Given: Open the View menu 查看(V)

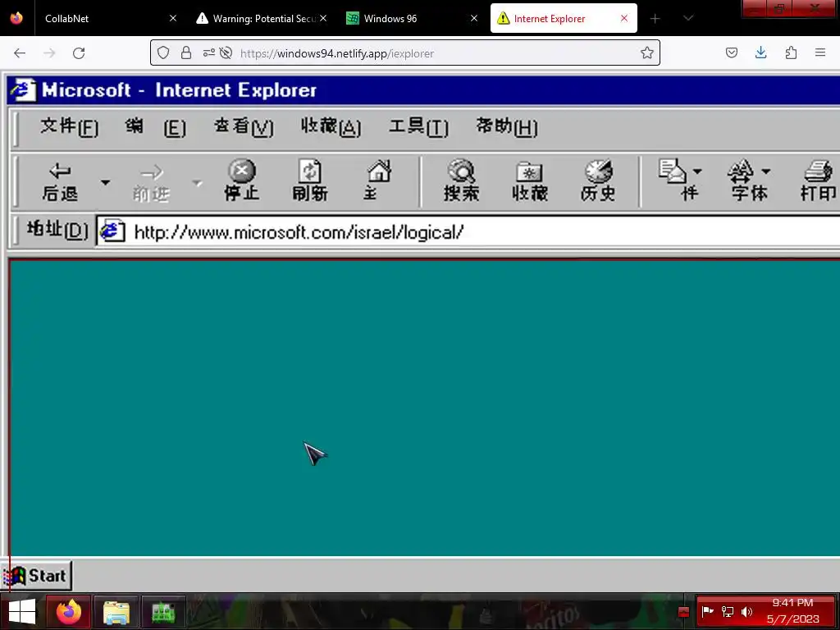Looking at the screenshot, I should pos(244,127).
